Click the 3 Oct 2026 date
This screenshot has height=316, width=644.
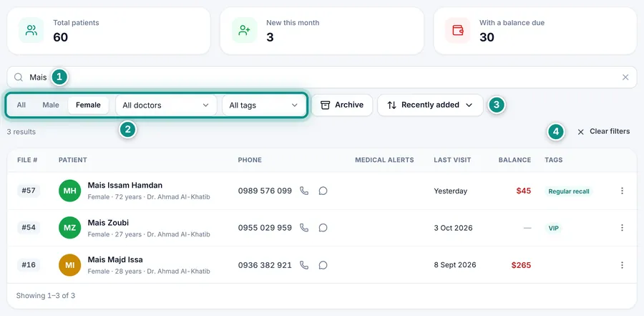point(453,228)
